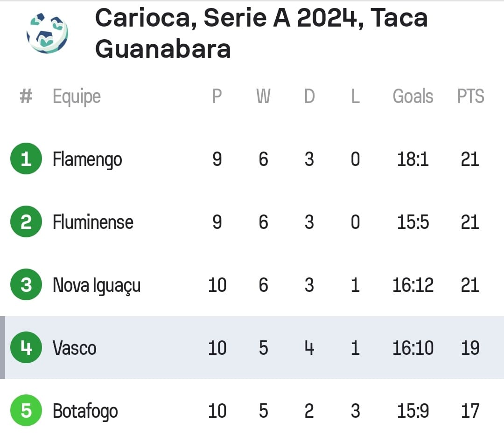Viewport: 504px width, 442px height.
Task: Select the highlighted Vasco team name
Action: tap(75, 348)
